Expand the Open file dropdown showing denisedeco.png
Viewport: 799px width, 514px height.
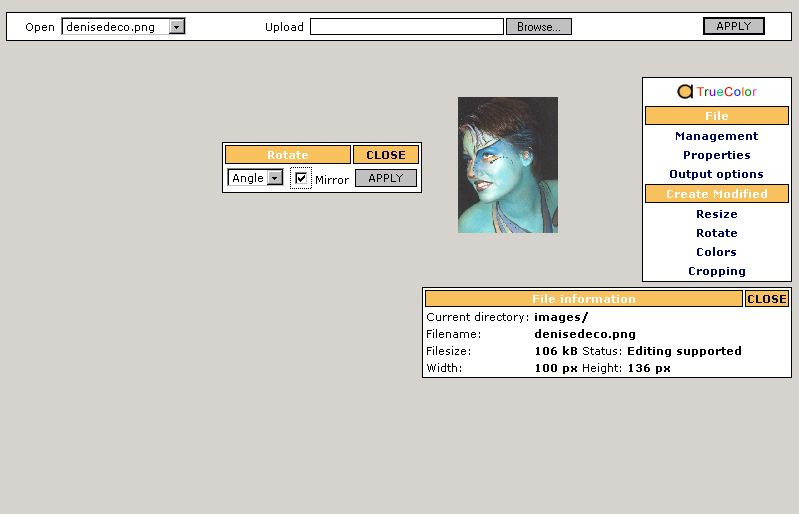point(177,27)
